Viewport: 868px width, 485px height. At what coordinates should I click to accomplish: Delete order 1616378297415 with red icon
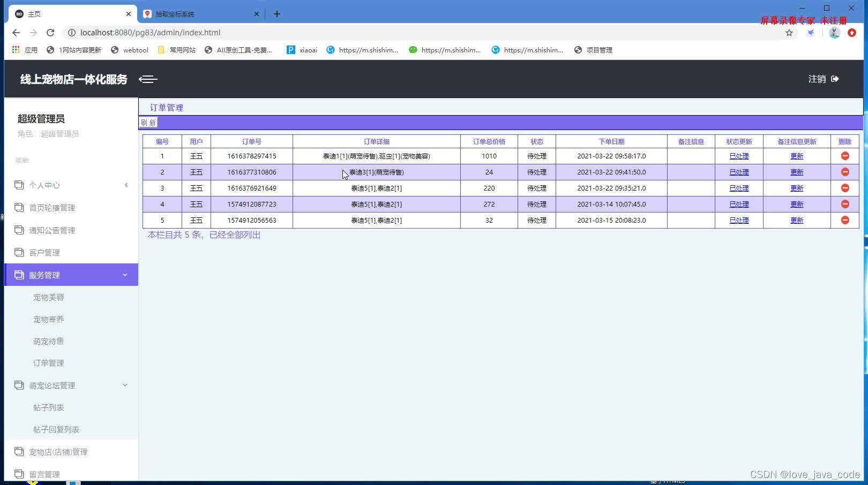[x=845, y=156]
